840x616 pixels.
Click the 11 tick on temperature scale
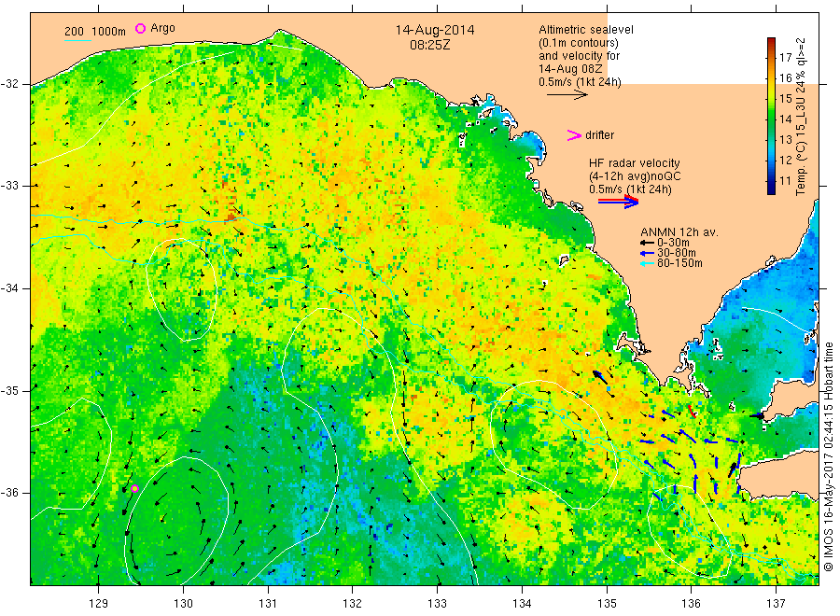[785, 180]
